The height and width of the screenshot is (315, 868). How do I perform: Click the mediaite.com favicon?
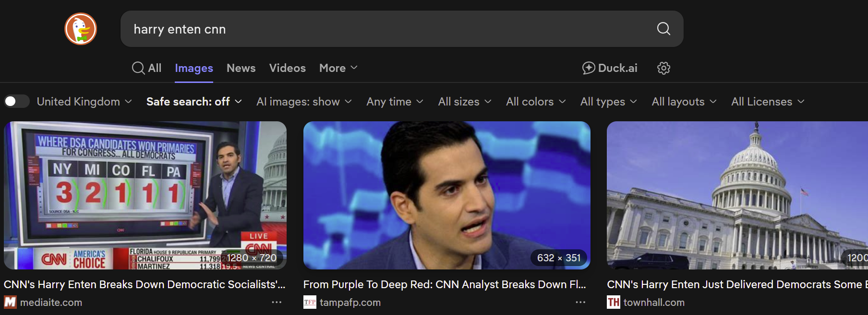point(10,302)
